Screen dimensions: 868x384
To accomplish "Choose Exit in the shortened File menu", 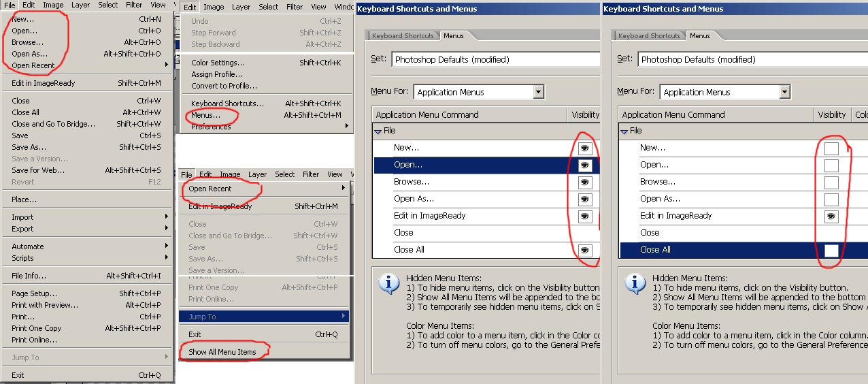I will 265,334.
